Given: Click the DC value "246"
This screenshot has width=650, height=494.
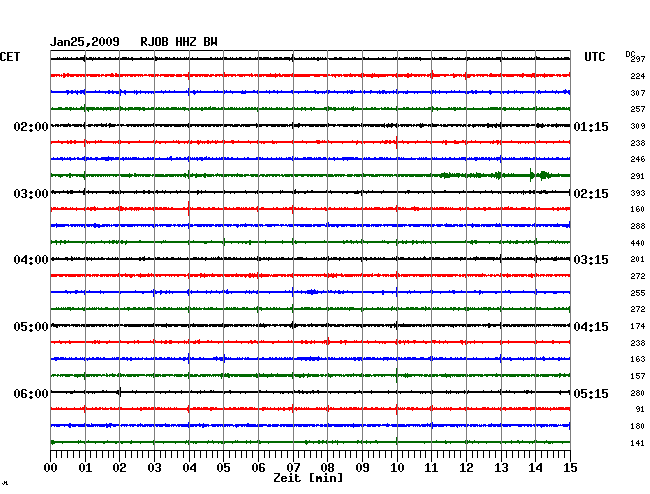Looking at the screenshot, I should [x=638, y=159].
